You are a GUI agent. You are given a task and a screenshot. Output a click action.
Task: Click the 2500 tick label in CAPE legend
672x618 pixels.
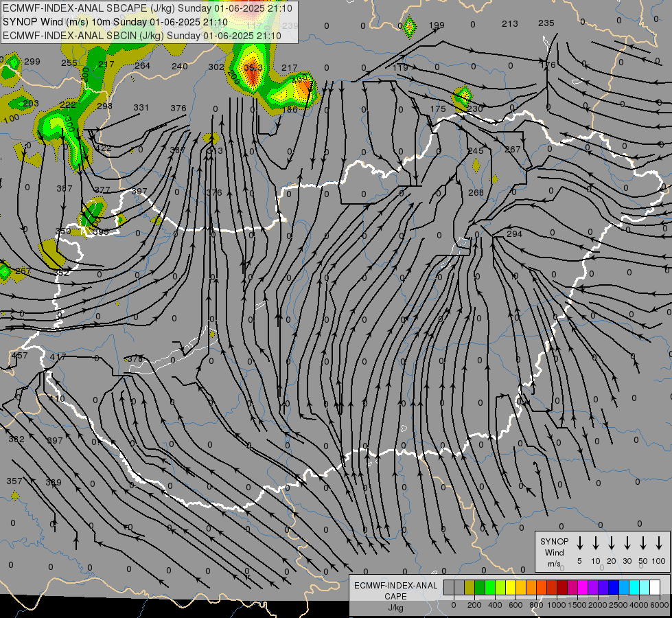[x=618, y=605]
